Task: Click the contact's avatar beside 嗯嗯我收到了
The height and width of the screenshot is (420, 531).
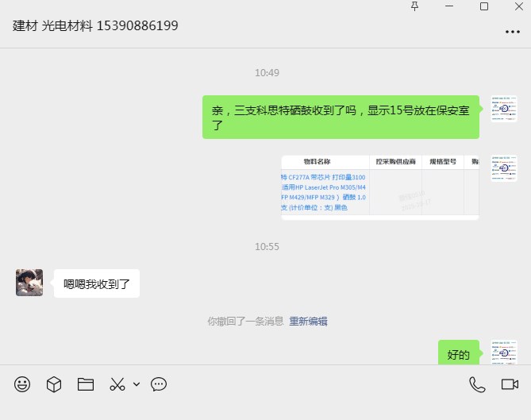Action: pos(29,283)
